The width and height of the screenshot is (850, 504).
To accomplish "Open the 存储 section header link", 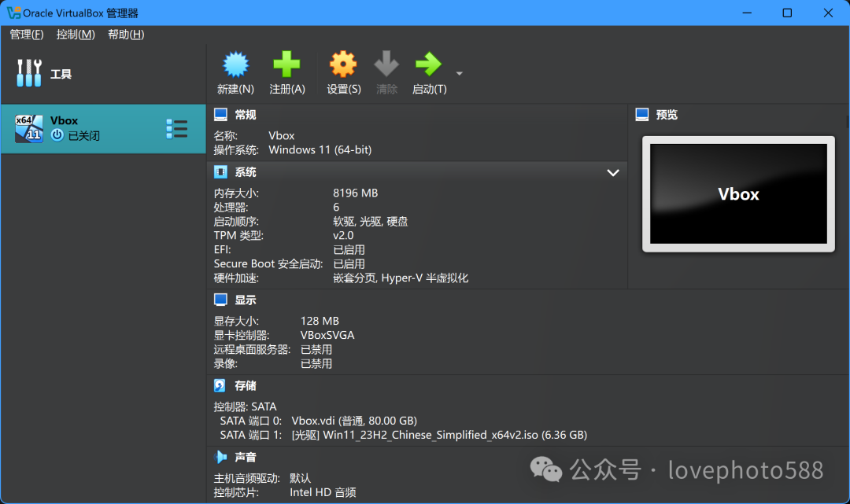I will coord(245,385).
